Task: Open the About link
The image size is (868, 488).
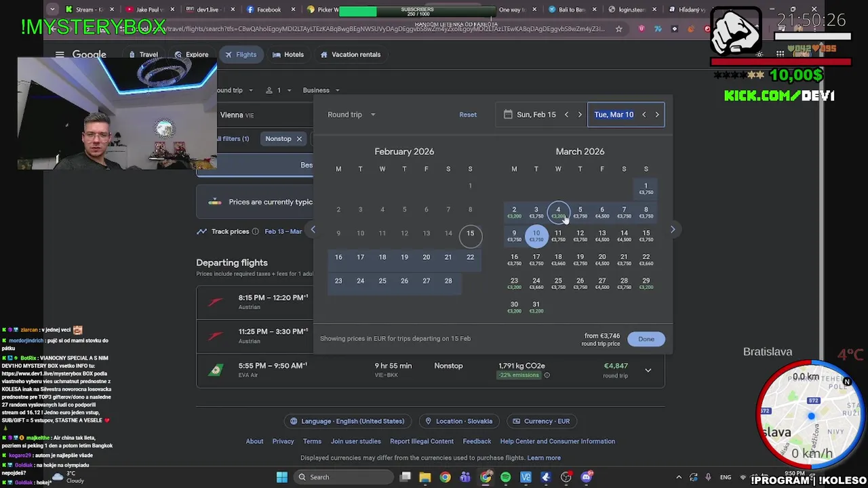Action: (254, 441)
